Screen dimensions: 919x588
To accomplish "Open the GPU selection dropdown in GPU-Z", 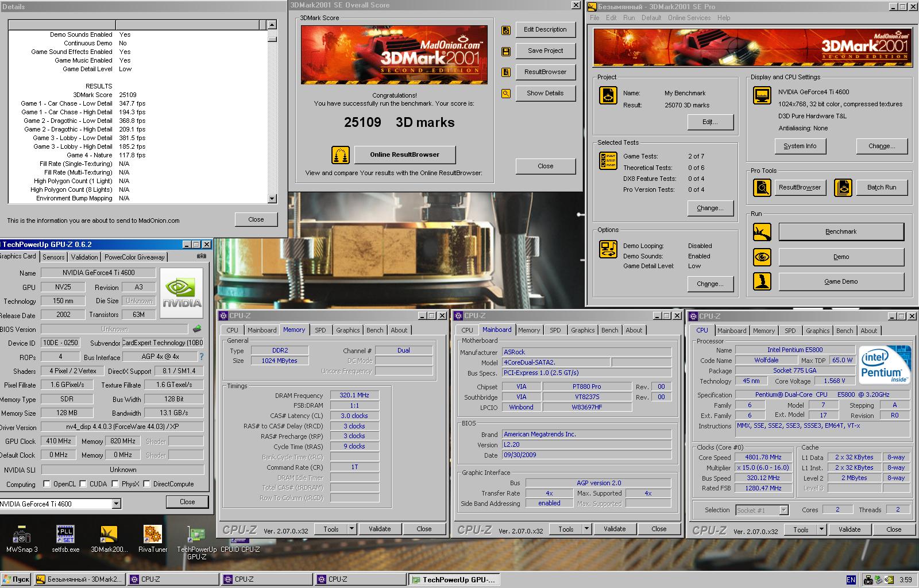I will (117, 504).
